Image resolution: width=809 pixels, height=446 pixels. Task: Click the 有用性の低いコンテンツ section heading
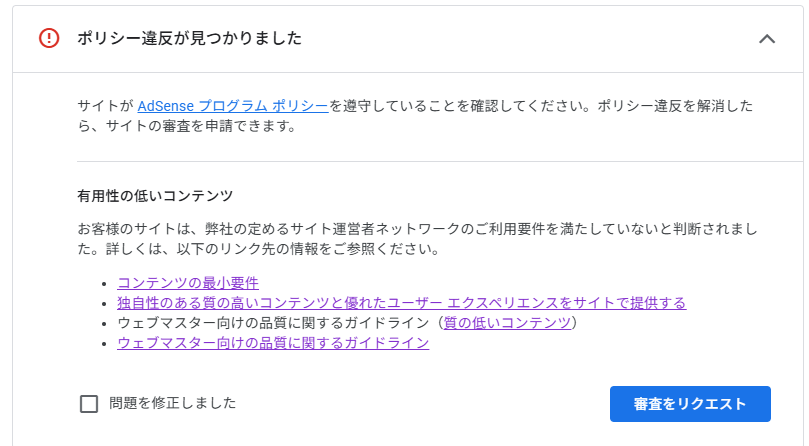[155, 195]
